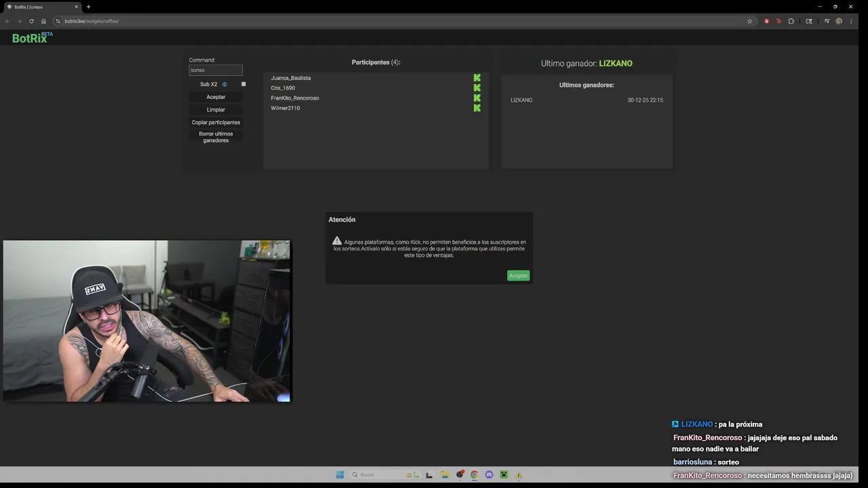The width and height of the screenshot is (868, 488).
Task: Click the browser forward arrow
Action: pos(19,21)
